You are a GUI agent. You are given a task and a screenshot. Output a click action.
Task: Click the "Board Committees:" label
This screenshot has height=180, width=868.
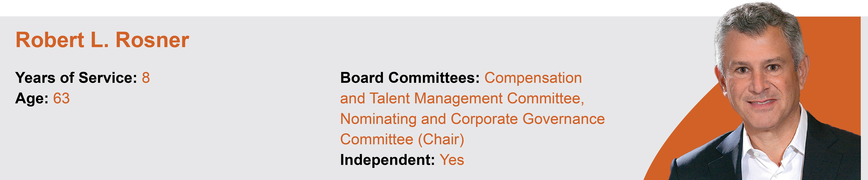coord(410,78)
